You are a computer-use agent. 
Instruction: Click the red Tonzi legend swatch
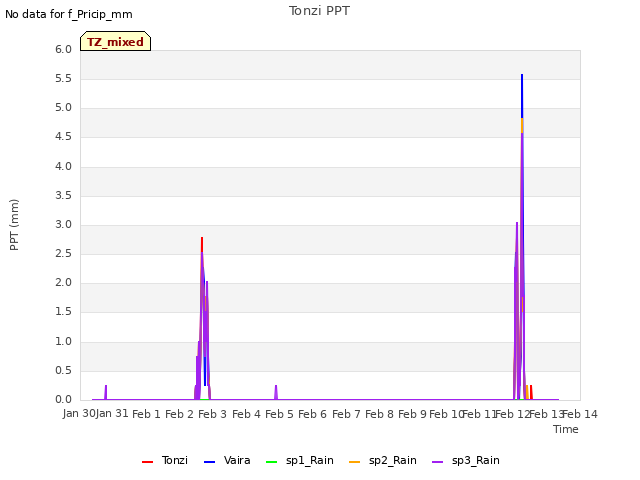coord(147,462)
